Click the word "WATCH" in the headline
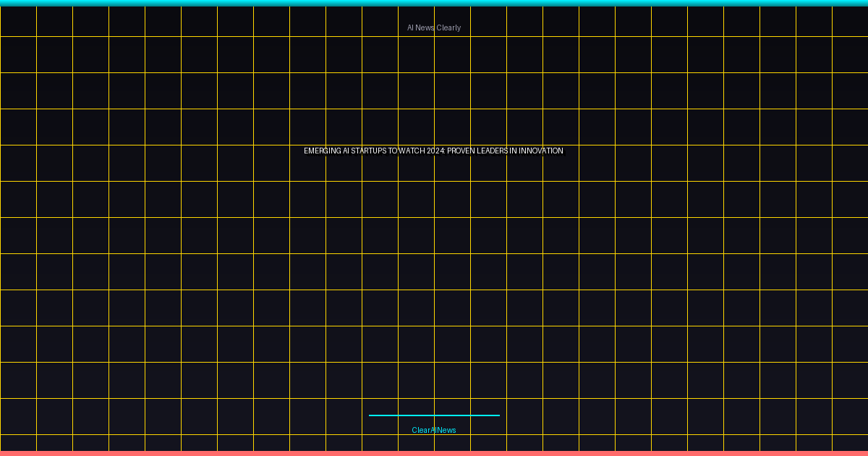The height and width of the screenshot is (456, 868). pos(412,151)
